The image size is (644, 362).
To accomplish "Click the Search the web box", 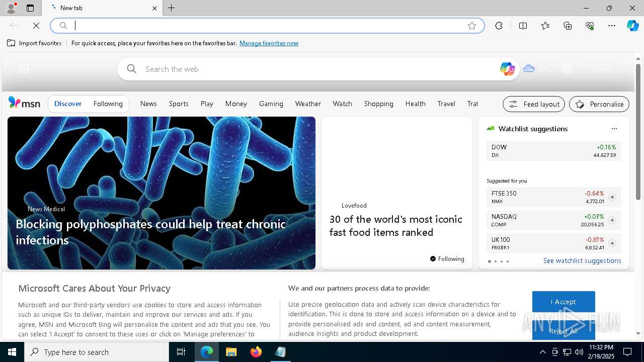I will point(318,69).
